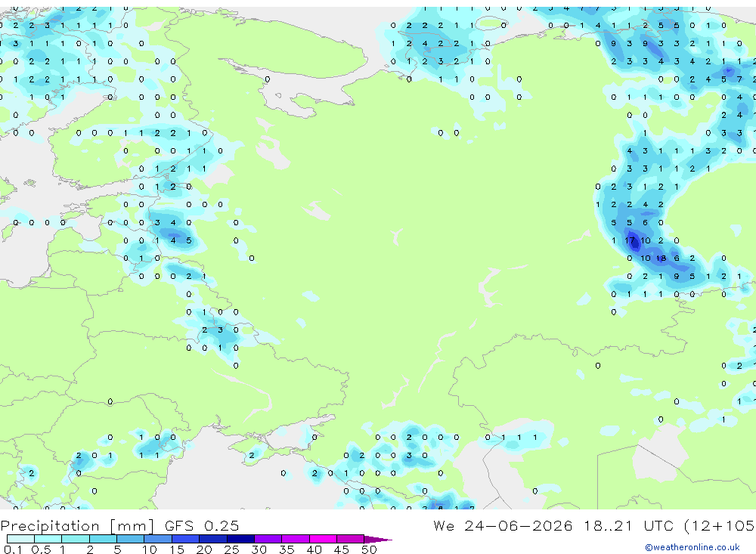Click the 0.1–0.5 mm legend color box

20,539
